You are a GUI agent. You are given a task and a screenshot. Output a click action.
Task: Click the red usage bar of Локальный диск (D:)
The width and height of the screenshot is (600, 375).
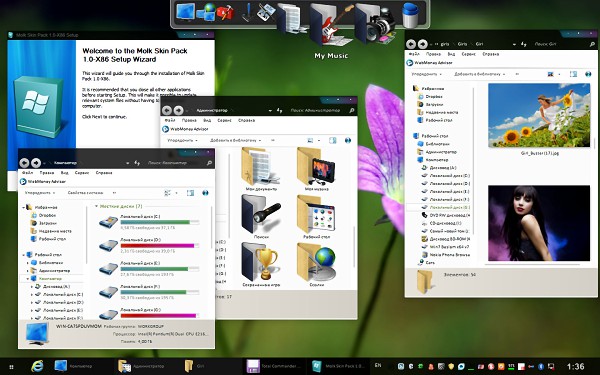pyautogui.click(x=160, y=246)
